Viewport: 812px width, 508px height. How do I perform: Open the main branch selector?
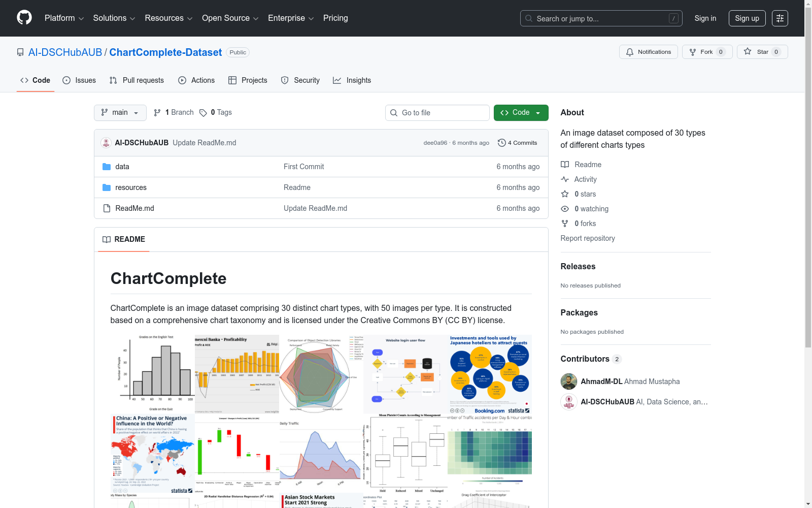point(120,113)
